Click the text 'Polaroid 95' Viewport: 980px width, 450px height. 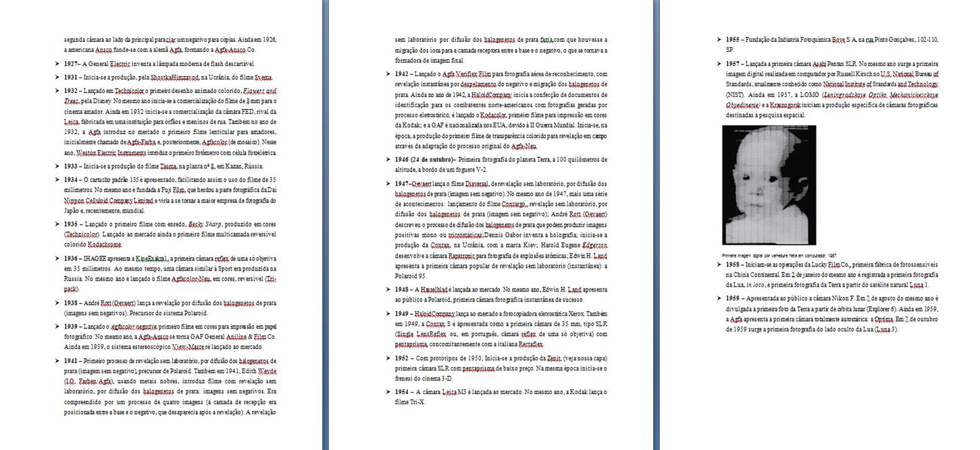click(x=409, y=277)
